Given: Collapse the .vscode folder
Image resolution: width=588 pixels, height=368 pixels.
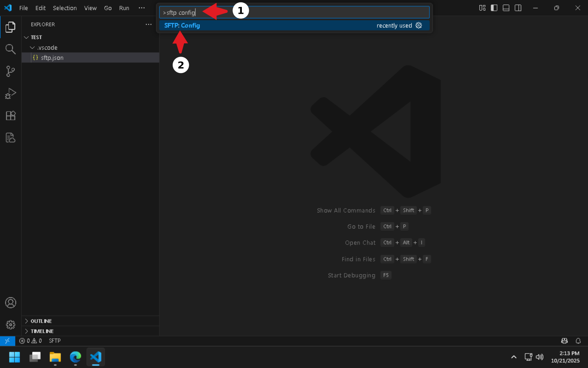Looking at the screenshot, I should click(x=32, y=48).
